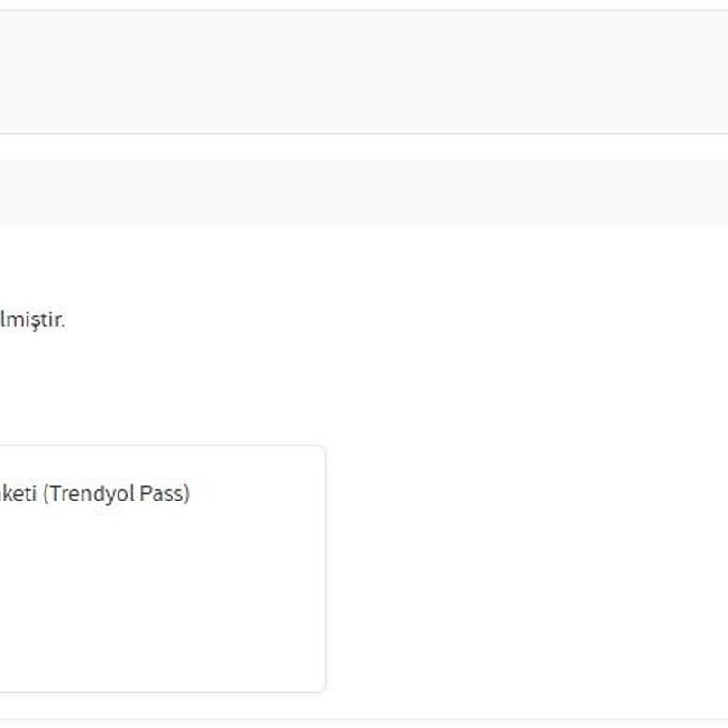Click the word "Pass)" in the card title
Viewport: 728px width, 728px height.
[165, 494]
